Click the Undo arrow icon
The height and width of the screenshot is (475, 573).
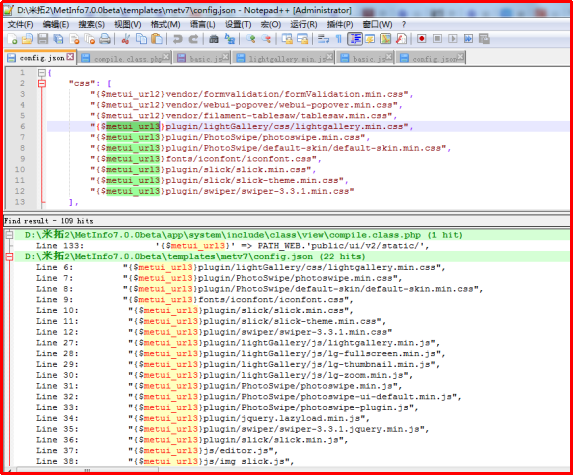point(178,39)
